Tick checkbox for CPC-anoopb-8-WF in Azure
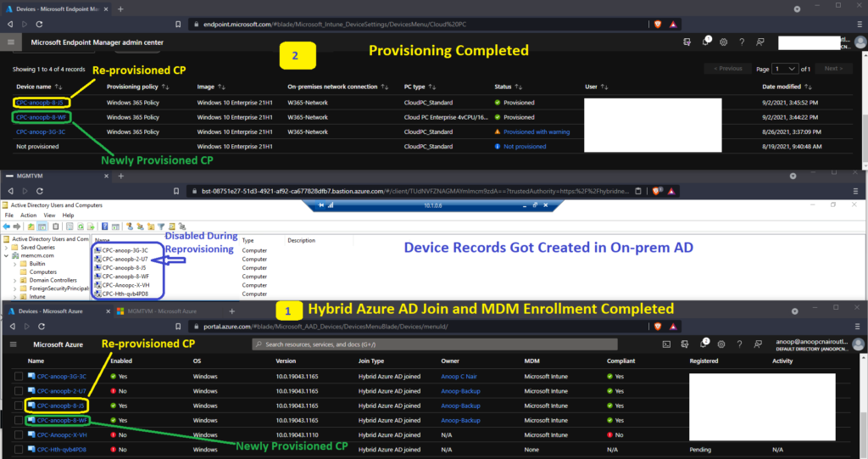This screenshot has height=459, width=868. (x=19, y=420)
